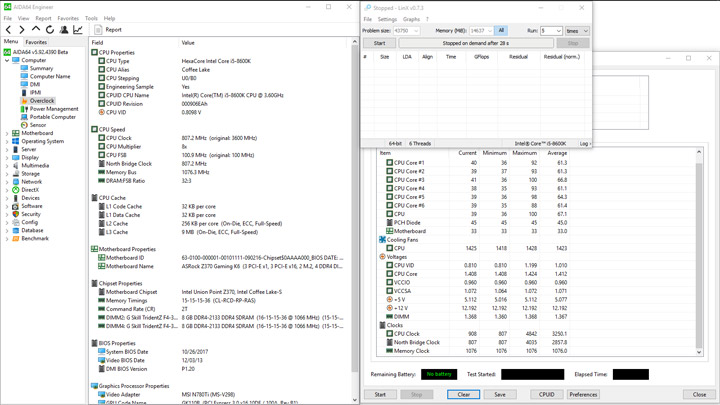Image resolution: width=720 pixels, height=405 pixels.
Task: Expand the Motherboard tree node
Action: coord(7,133)
